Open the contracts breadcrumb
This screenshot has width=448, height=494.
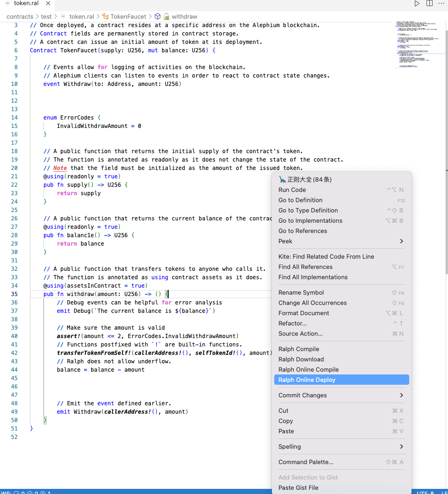point(20,16)
